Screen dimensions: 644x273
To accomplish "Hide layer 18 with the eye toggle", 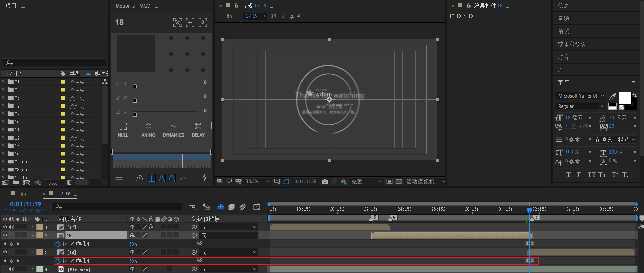I will coord(5,235).
